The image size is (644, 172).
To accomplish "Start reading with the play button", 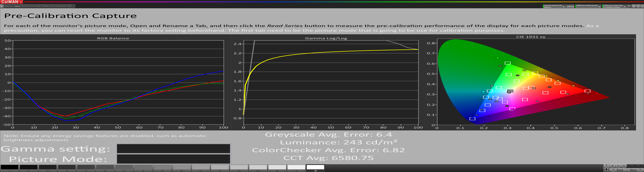I will [618, 166].
